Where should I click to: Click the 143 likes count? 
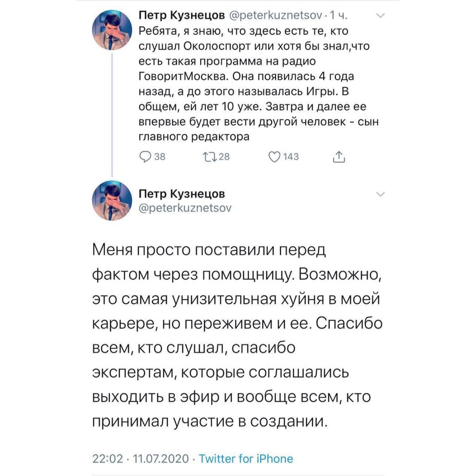[x=291, y=157]
